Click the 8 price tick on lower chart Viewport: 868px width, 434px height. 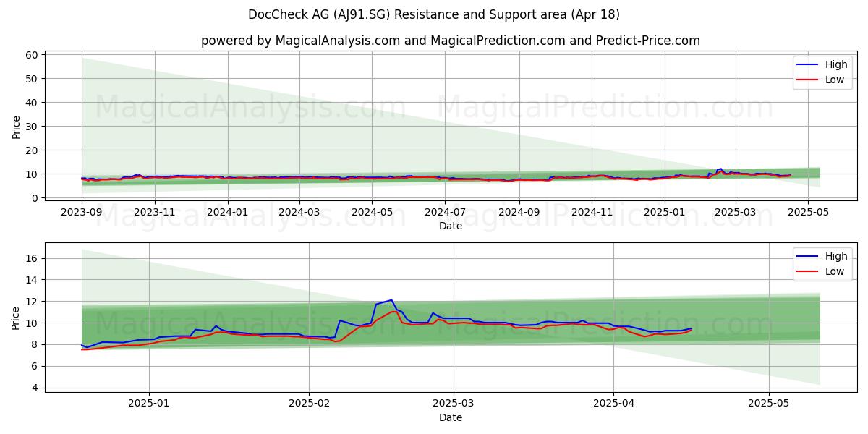tap(35, 345)
